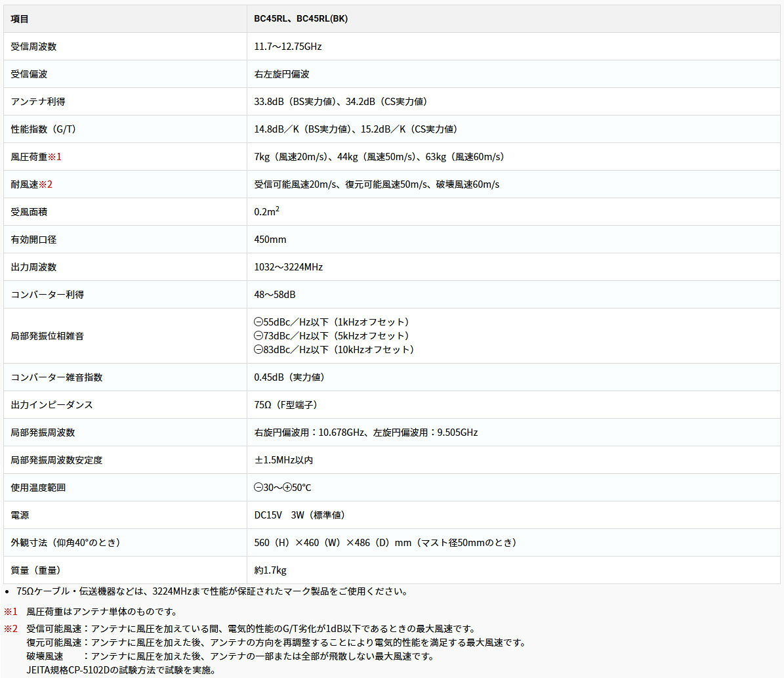Image resolution: width=784 pixels, height=678 pixels.
Task: Select the value "75Ω（F型端子）"
Action: [x=287, y=405]
